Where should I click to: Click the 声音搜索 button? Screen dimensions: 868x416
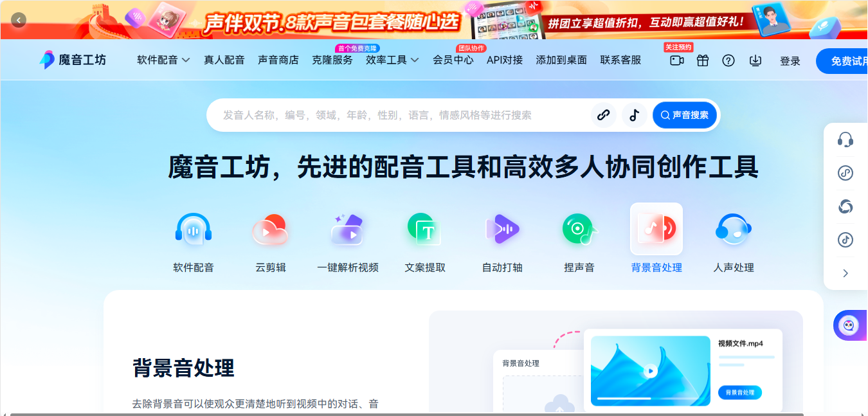point(684,115)
